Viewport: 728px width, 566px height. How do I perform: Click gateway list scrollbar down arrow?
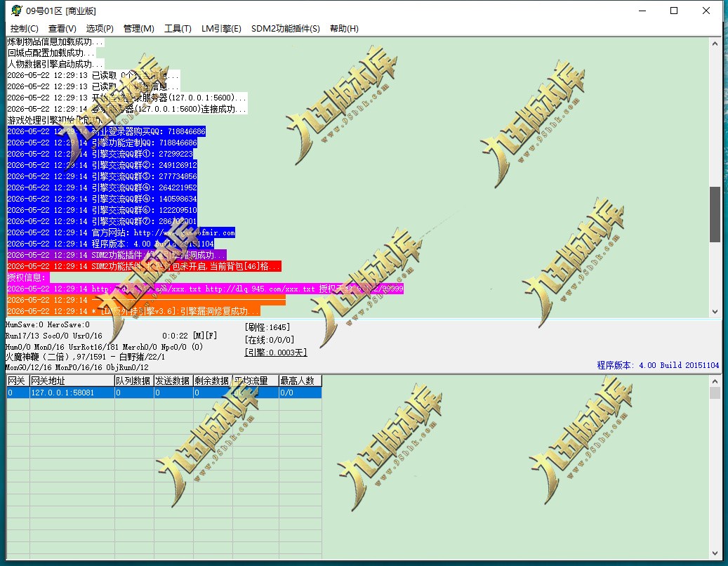[715, 553]
